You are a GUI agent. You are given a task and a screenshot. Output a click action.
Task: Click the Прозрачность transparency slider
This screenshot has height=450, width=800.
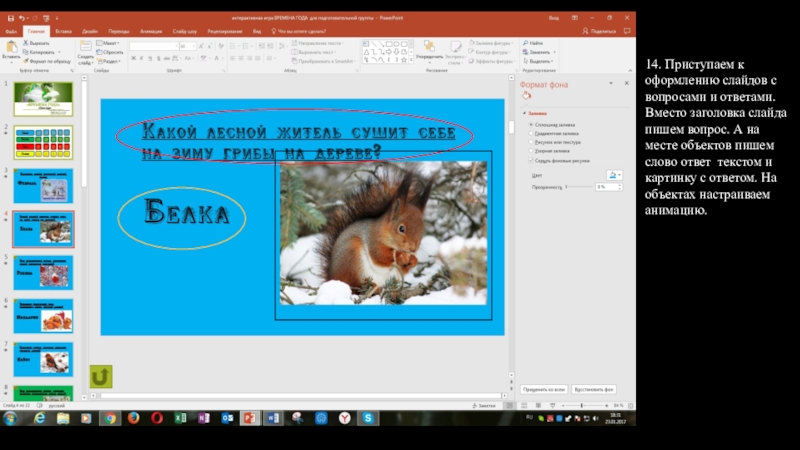tap(579, 186)
